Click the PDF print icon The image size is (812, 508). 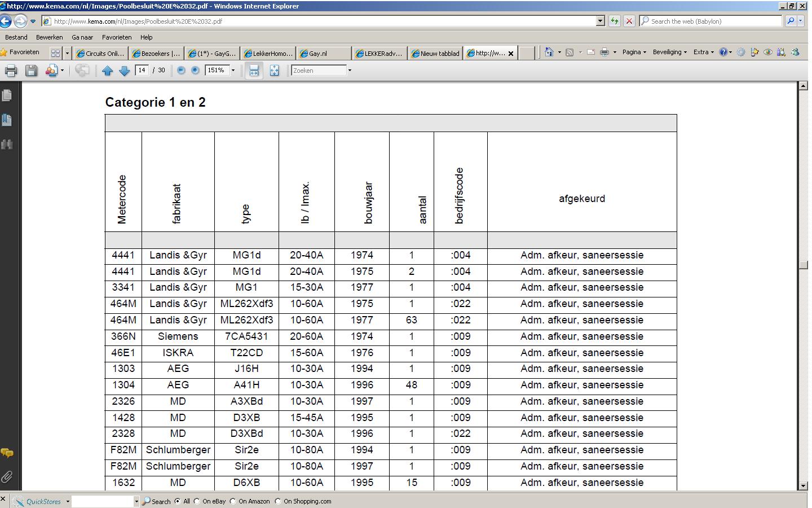pyautogui.click(x=11, y=71)
